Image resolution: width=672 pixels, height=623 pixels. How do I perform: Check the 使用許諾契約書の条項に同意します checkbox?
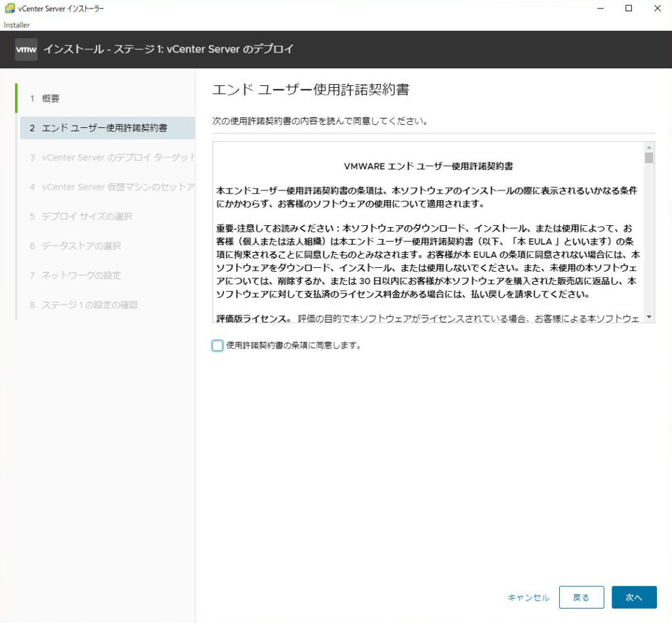(x=217, y=345)
